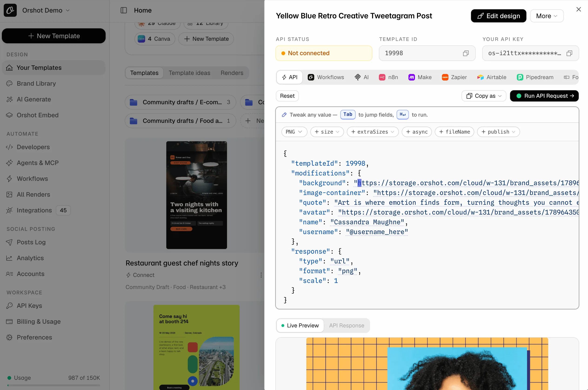Add the publish parameter

(x=498, y=132)
